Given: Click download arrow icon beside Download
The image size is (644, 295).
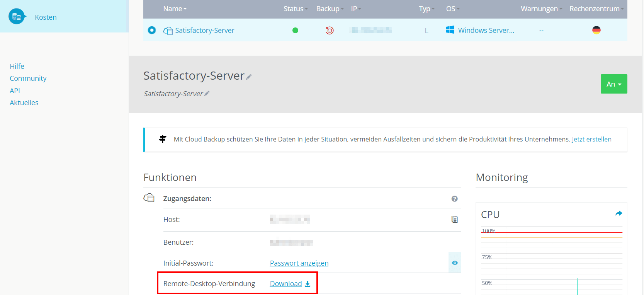Looking at the screenshot, I should tap(308, 284).
